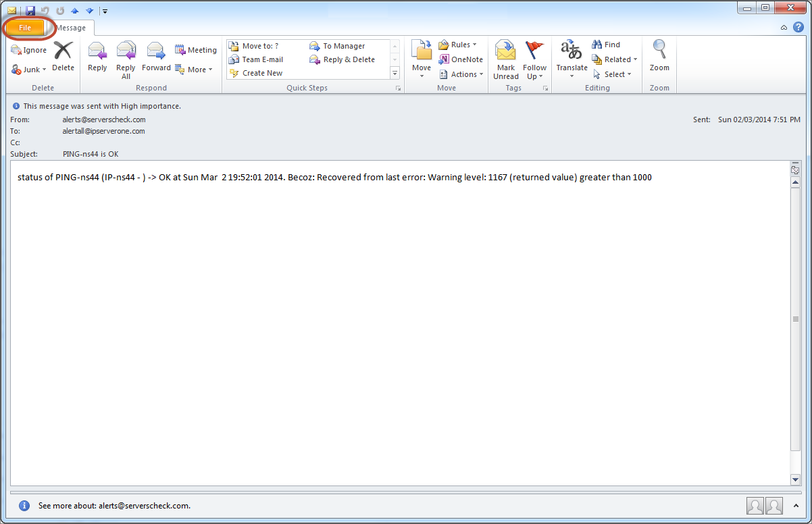Run the Reply & Delete quick step

click(342, 59)
